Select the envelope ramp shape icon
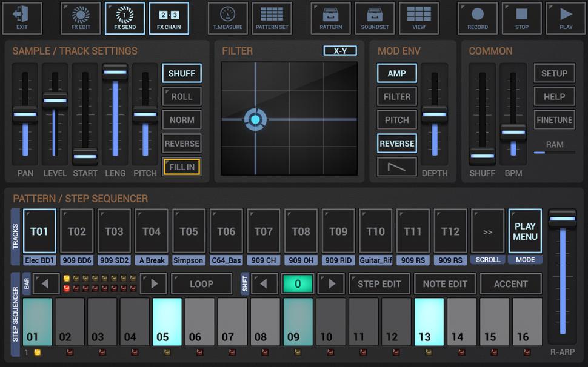Image resolution: width=588 pixels, height=367 pixels. [x=397, y=167]
